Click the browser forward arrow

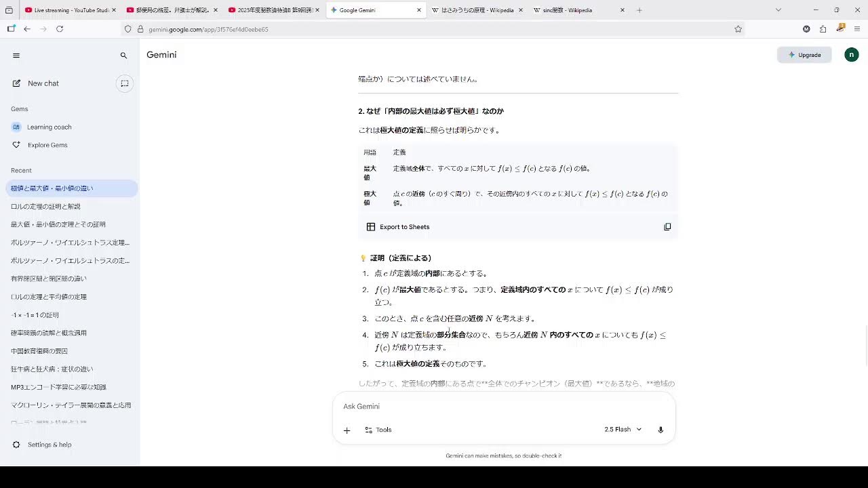(x=43, y=29)
